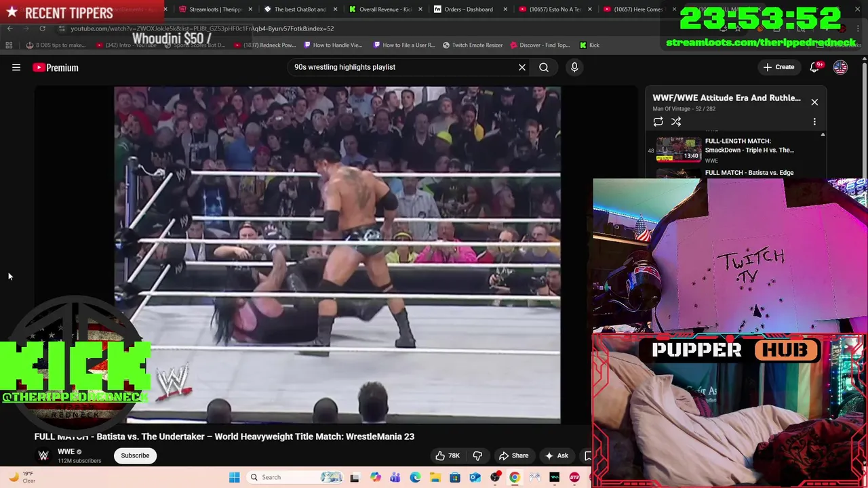The height and width of the screenshot is (488, 868).
Task: Start voice search with microphone icon
Action: [x=574, y=67]
